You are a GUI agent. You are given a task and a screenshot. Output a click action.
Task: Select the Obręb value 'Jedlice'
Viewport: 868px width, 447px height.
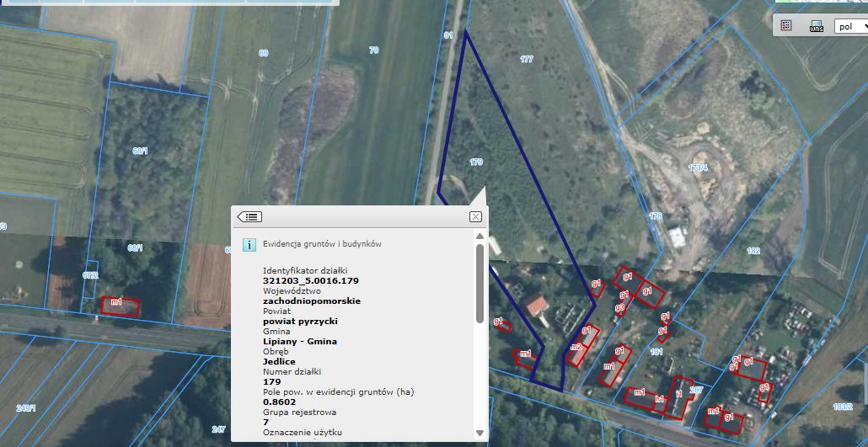(279, 362)
